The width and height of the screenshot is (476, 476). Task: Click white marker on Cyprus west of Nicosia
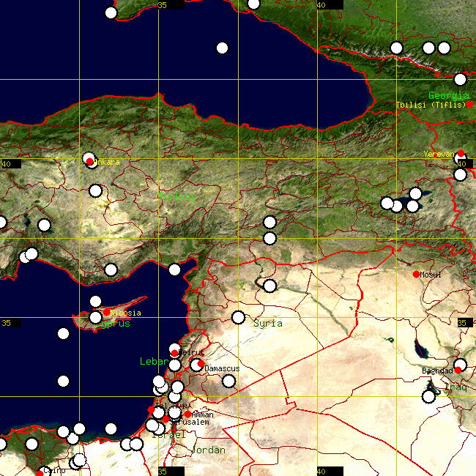pyautogui.click(x=95, y=318)
